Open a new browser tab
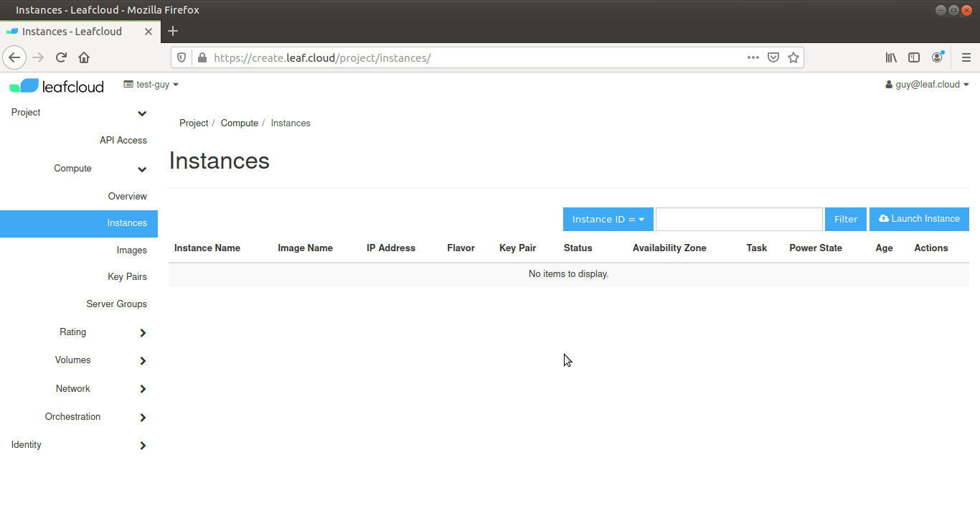Image resolution: width=980 pixels, height=511 pixels. coord(173,31)
